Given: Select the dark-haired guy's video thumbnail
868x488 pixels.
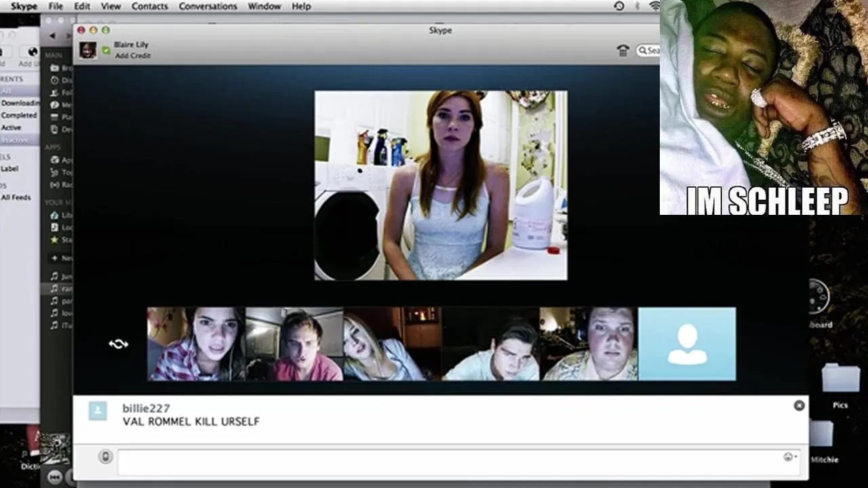Looking at the screenshot, I should [491, 344].
